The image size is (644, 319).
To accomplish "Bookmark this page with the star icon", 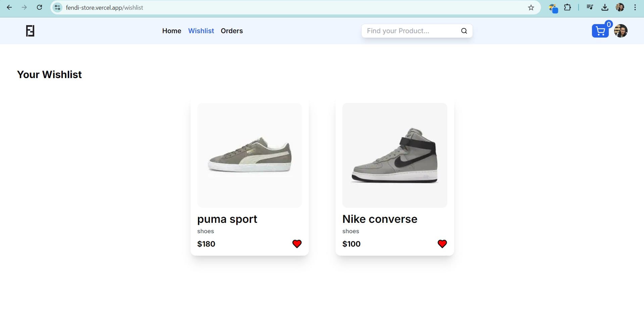I will 531,7.
